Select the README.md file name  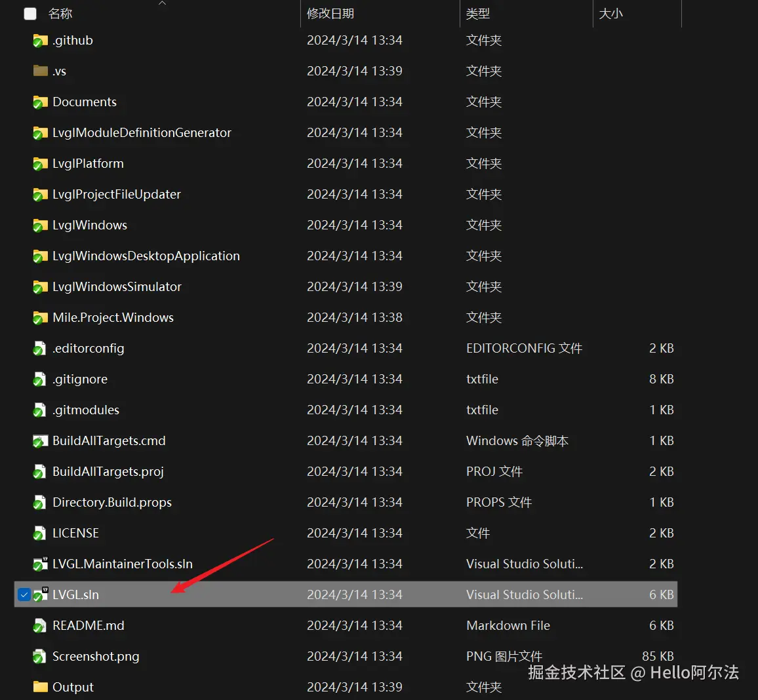(89, 625)
